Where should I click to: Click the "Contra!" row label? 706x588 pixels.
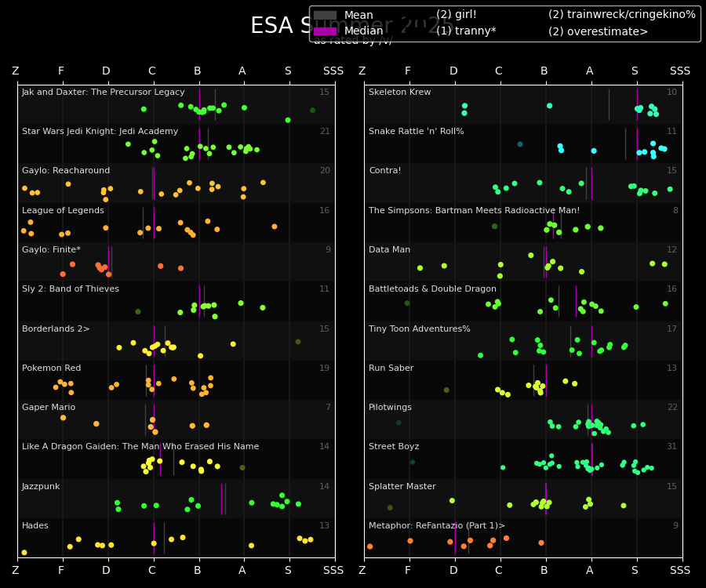click(385, 170)
